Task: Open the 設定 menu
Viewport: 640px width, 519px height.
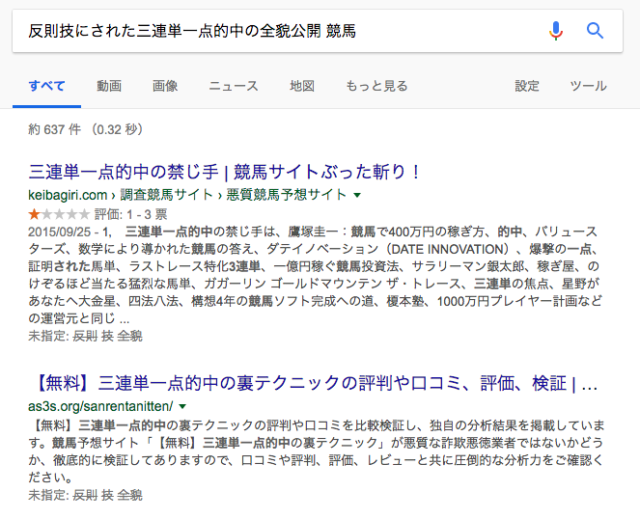Action: point(527,86)
